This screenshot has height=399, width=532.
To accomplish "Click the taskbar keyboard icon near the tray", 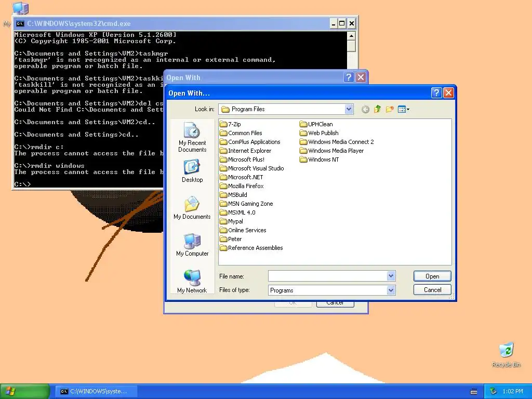I will 474,392.
